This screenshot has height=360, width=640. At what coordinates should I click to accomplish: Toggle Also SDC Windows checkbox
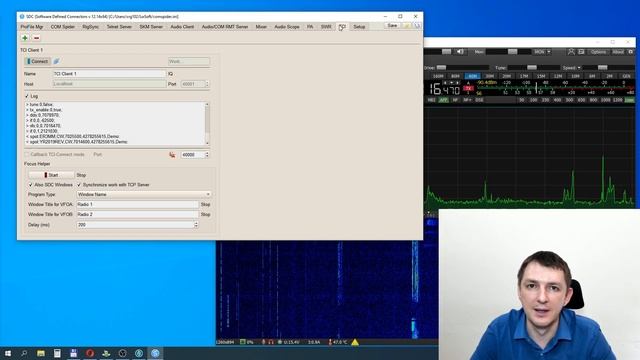click(x=31, y=185)
